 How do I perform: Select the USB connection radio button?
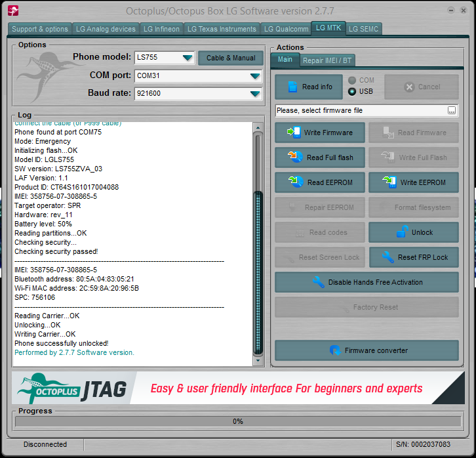[352, 91]
